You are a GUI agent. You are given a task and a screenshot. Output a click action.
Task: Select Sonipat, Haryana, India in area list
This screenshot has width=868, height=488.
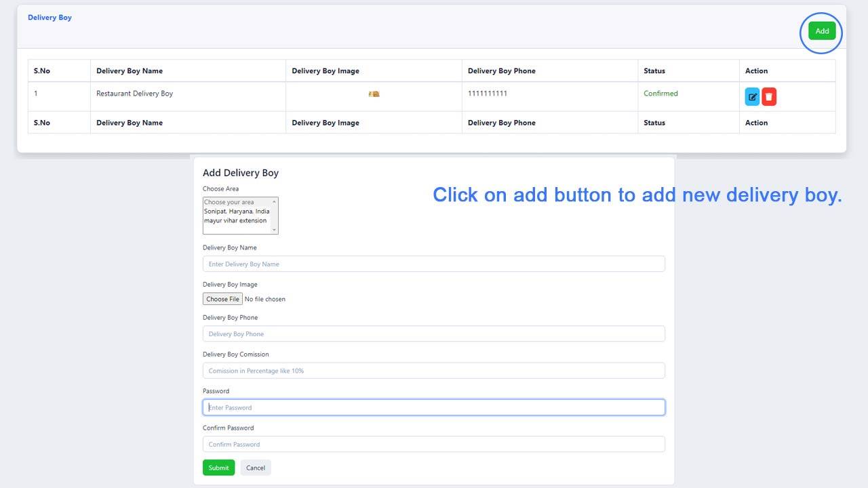(x=237, y=211)
